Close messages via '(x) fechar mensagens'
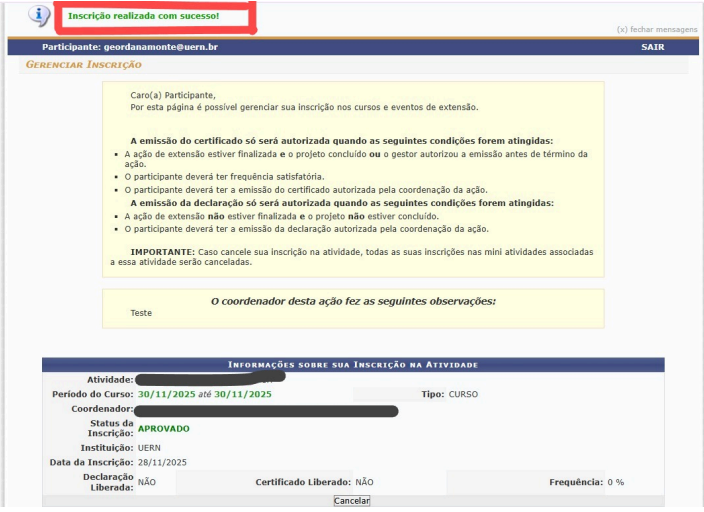 pos(657,29)
